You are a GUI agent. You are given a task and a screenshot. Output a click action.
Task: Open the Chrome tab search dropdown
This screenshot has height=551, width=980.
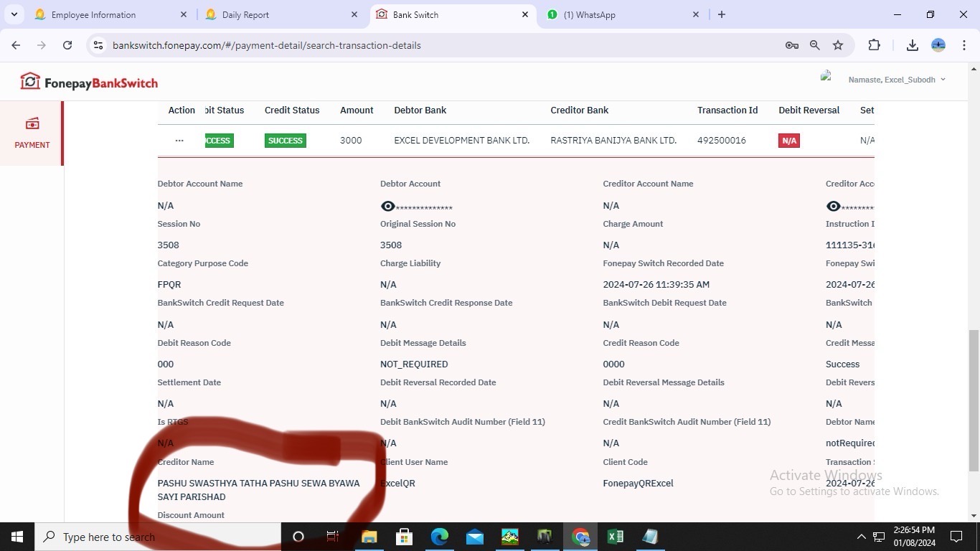pos(14,14)
